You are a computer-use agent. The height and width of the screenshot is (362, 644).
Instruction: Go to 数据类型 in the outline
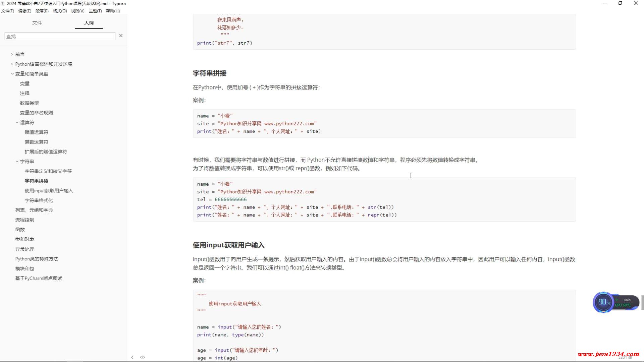tap(29, 103)
